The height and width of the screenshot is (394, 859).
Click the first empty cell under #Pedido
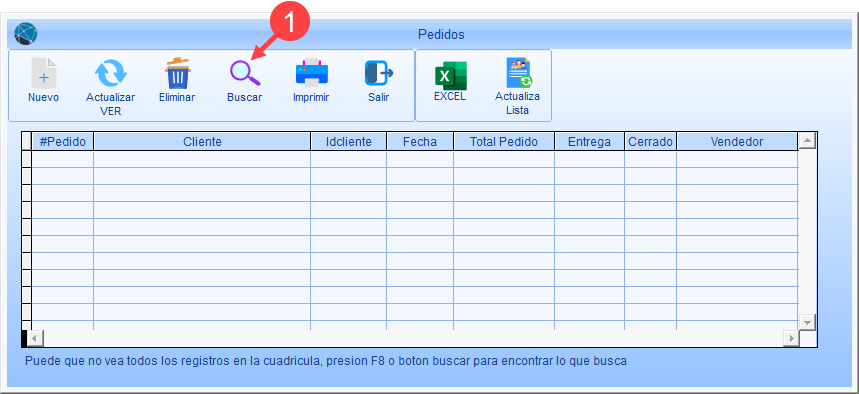click(62, 159)
